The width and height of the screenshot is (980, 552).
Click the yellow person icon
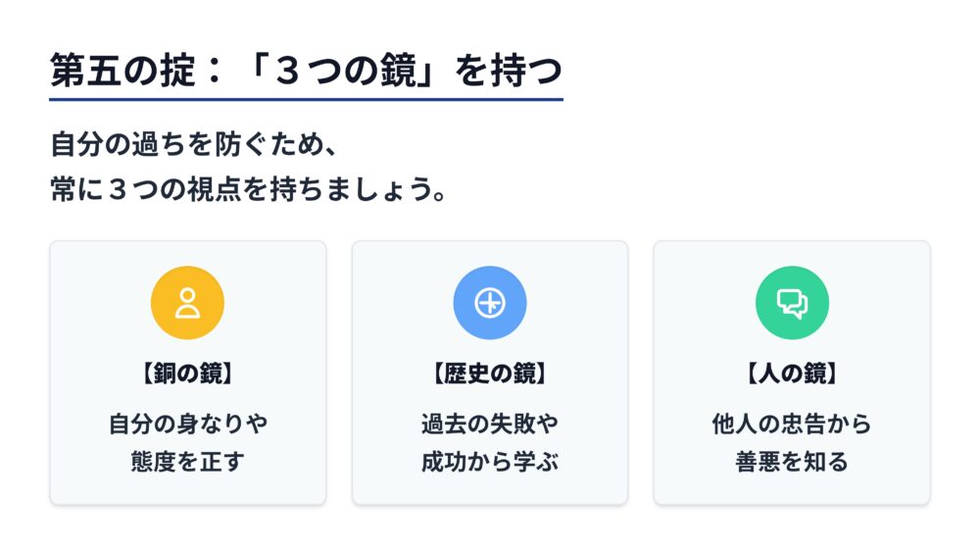point(187,303)
